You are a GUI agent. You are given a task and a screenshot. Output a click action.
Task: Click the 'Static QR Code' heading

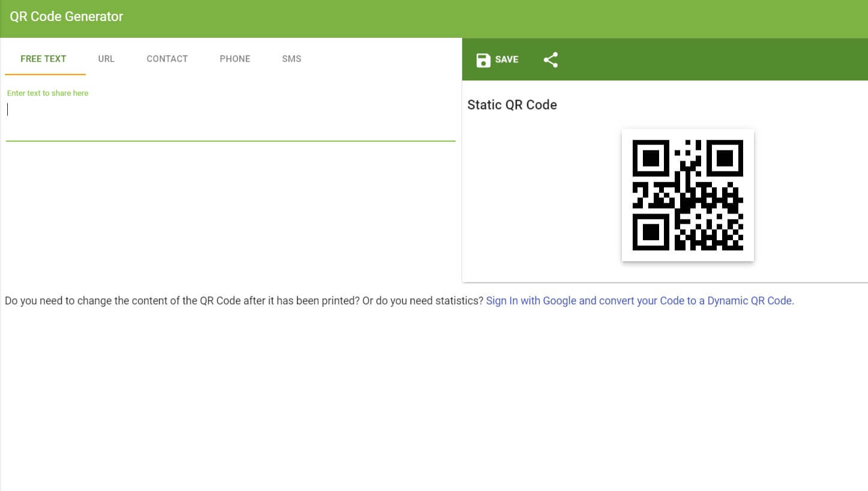tap(512, 105)
